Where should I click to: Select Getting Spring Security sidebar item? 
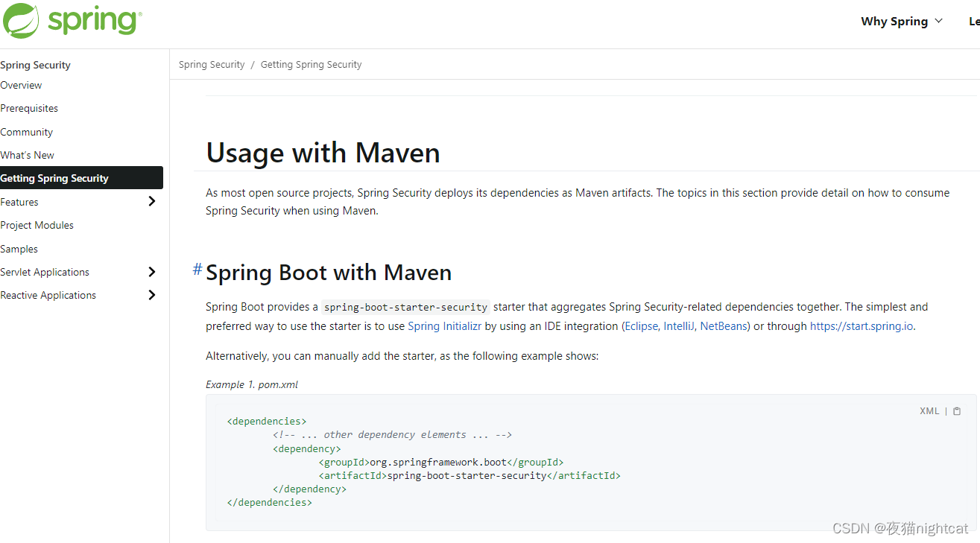tap(54, 178)
